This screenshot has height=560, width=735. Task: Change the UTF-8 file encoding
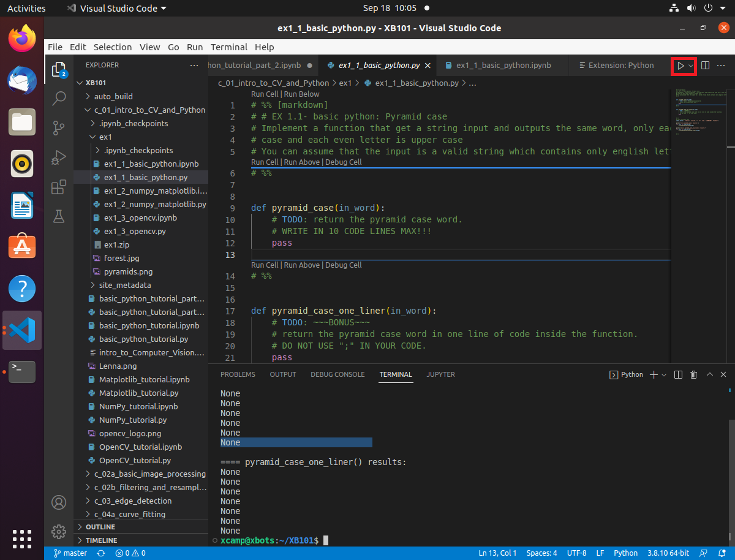[576, 553]
